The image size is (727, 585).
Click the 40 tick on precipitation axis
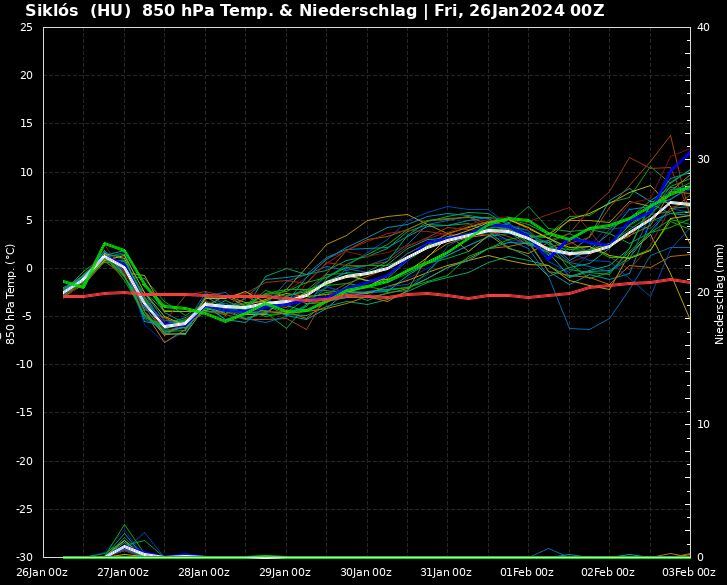(703, 27)
